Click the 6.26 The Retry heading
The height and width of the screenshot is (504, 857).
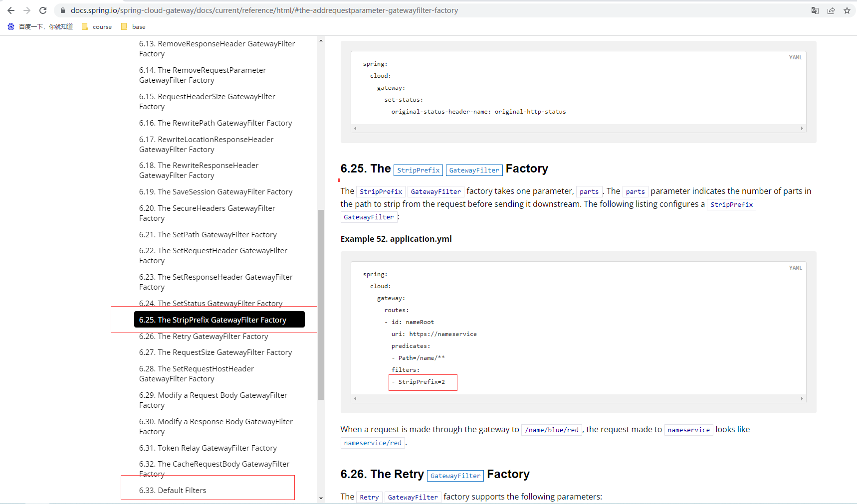pyautogui.click(x=435, y=475)
